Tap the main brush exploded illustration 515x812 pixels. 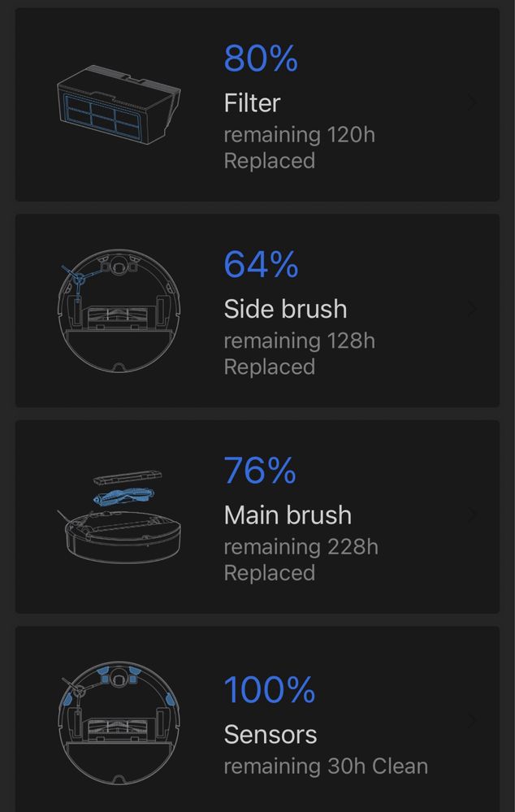click(x=119, y=516)
